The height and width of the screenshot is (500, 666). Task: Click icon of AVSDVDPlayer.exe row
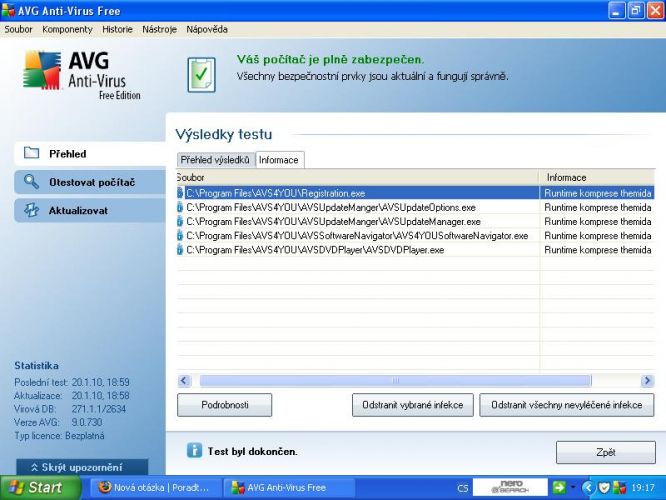(x=180, y=250)
